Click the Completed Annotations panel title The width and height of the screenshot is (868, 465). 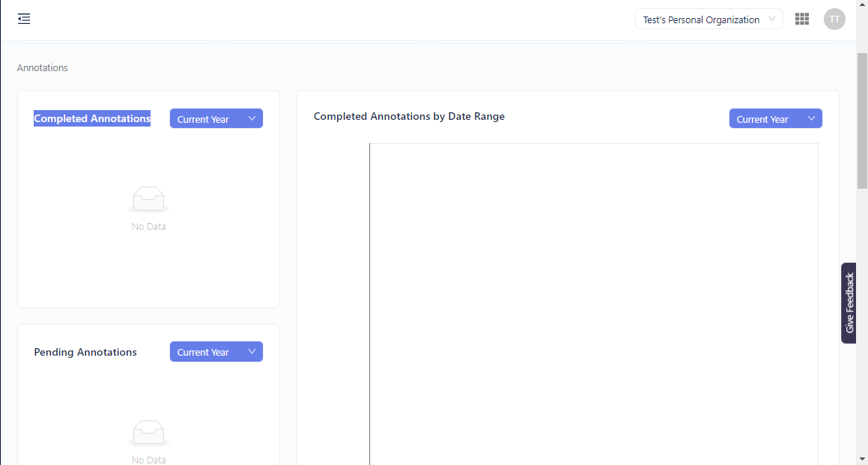tap(91, 118)
